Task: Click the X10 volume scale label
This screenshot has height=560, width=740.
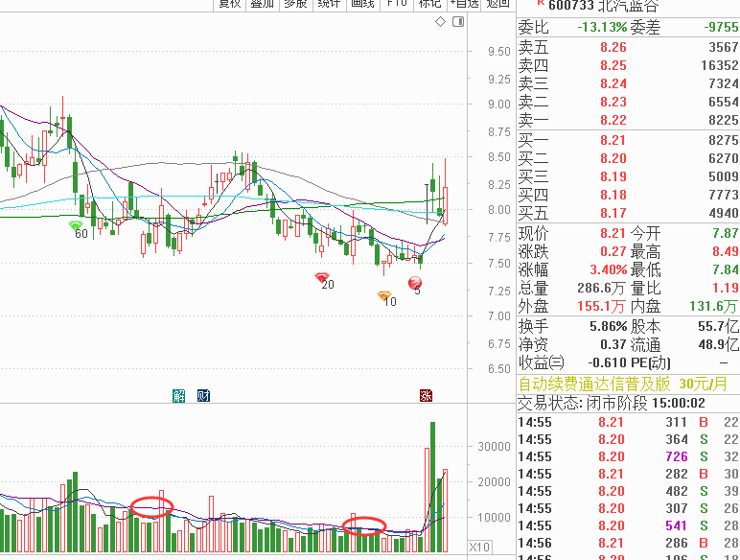Action: [x=479, y=547]
